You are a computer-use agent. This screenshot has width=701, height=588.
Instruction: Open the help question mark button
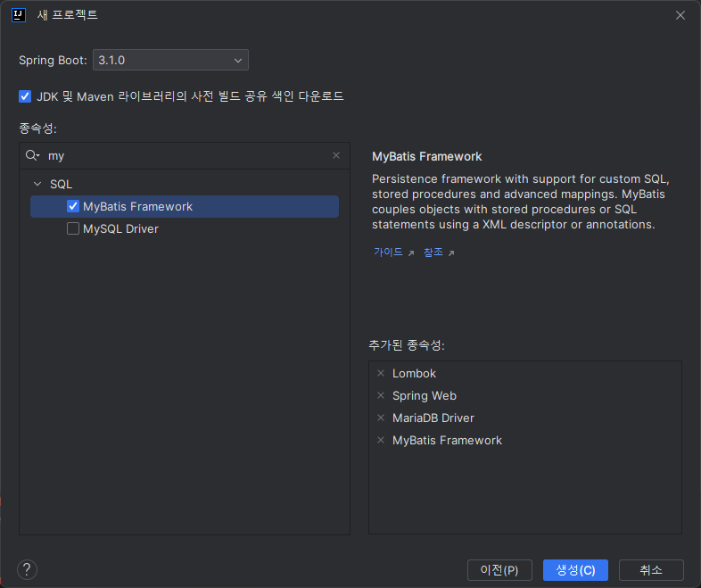click(x=27, y=569)
